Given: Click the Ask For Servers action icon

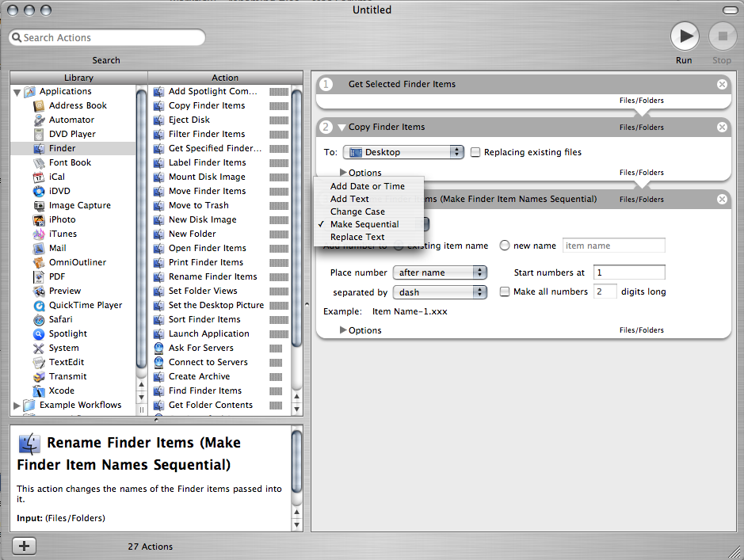Looking at the screenshot, I should [159, 348].
